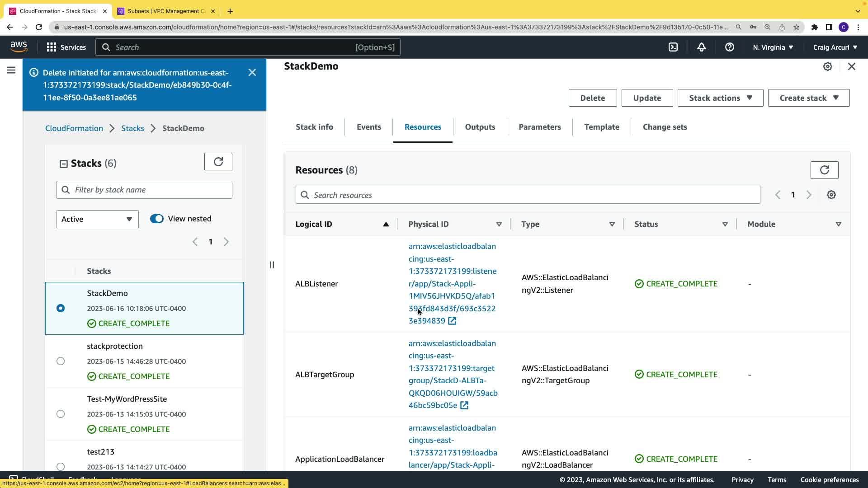Open resources table preferences gear
Image resolution: width=868 pixels, height=488 pixels.
[x=831, y=195]
